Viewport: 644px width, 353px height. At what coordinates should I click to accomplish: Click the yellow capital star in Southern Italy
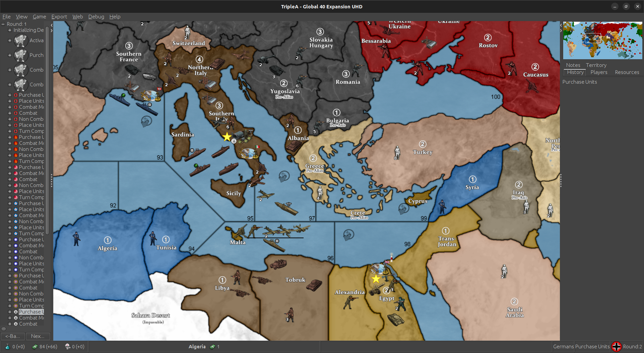pyautogui.click(x=227, y=137)
